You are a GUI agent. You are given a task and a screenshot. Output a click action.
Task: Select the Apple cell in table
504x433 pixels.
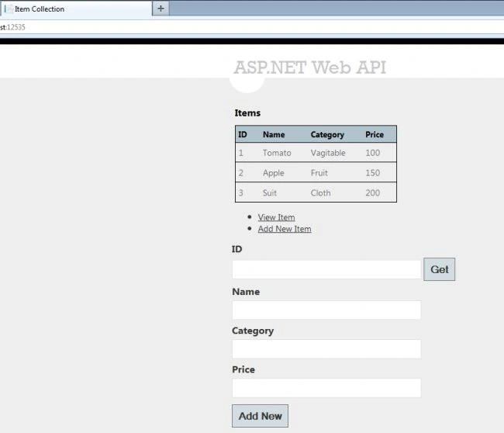click(x=274, y=173)
